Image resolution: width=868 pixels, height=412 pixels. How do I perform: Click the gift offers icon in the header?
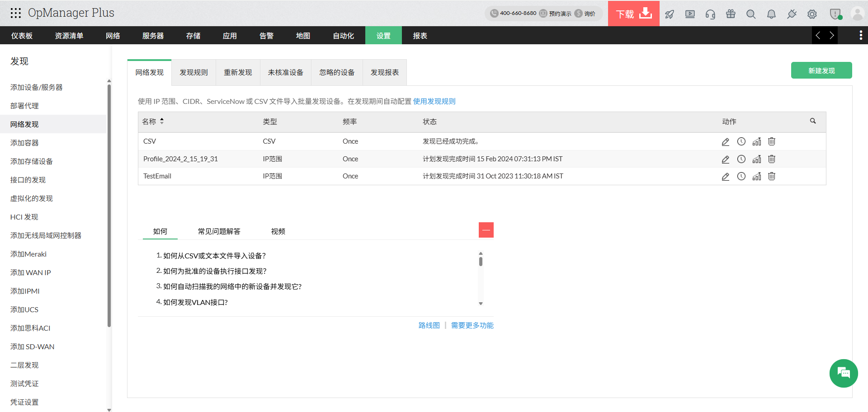pyautogui.click(x=731, y=14)
